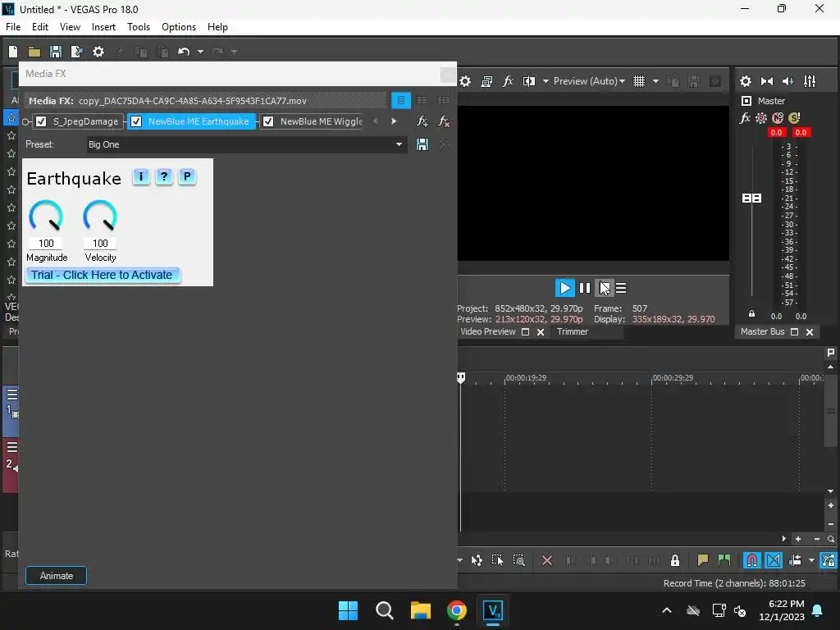Disable the NewBlue ME Earthquake checkbox
This screenshot has width=840, height=630.
point(136,121)
